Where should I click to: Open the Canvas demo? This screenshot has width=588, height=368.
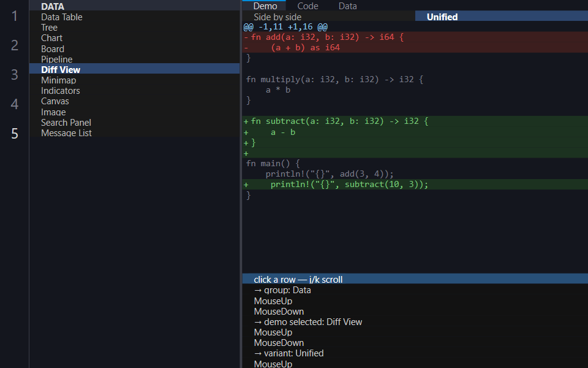134,101
